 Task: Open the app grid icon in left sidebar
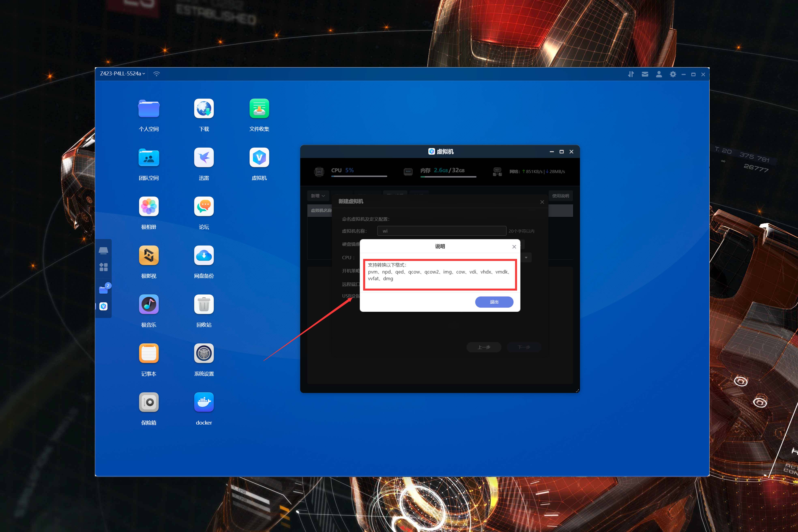pyautogui.click(x=103, y=267)
